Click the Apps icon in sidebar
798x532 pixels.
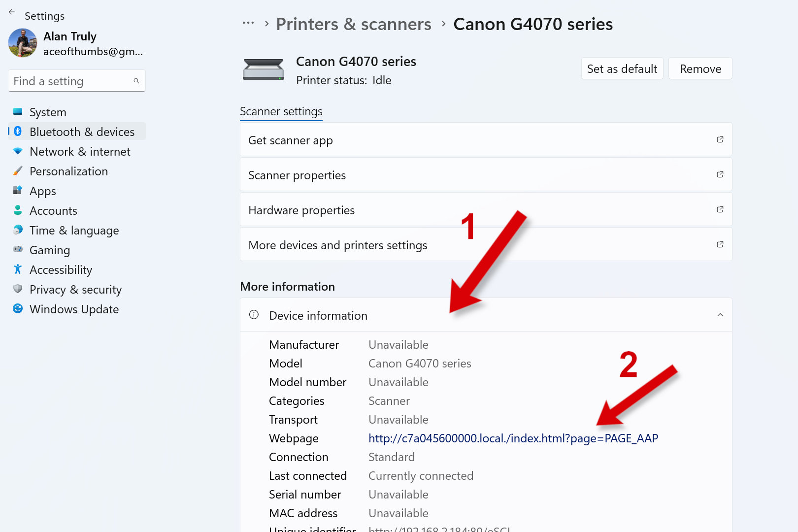coord(18,190)
